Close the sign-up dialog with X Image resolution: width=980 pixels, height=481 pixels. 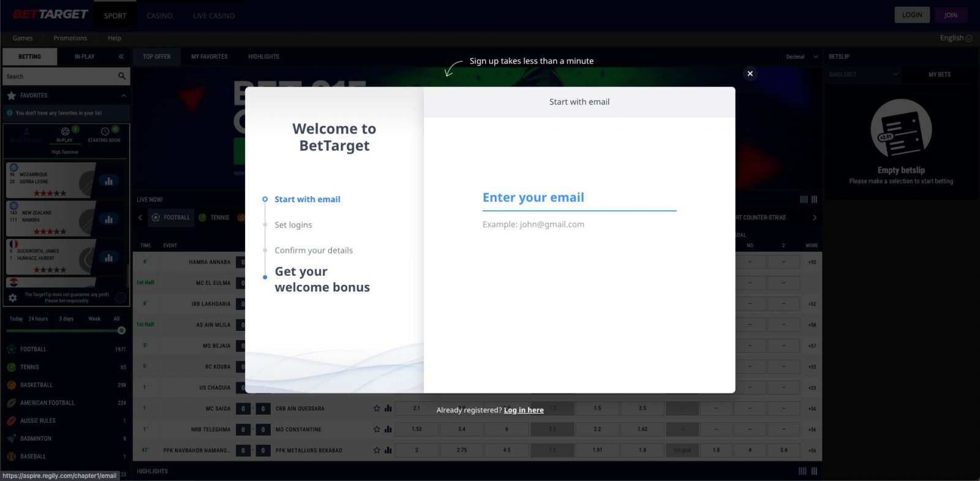pyautogui.click(x=750, y=74)
